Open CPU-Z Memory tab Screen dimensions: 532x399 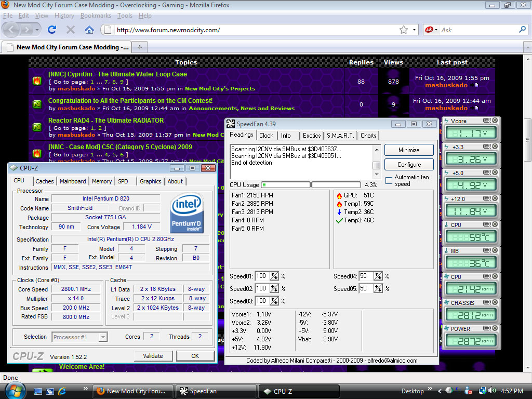tap(102, 181)
